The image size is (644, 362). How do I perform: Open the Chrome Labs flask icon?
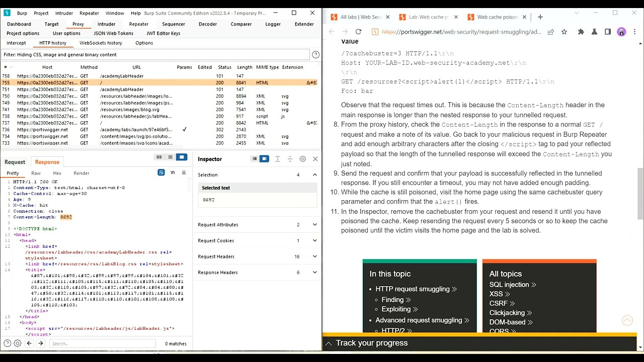[x=594, y=32]
